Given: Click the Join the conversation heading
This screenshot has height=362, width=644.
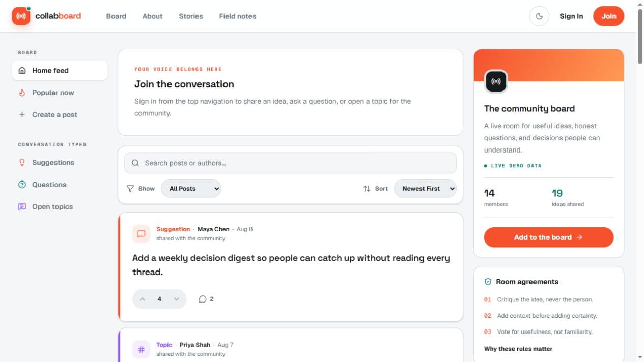Looking at the screenshot, I should click(184, 84).
